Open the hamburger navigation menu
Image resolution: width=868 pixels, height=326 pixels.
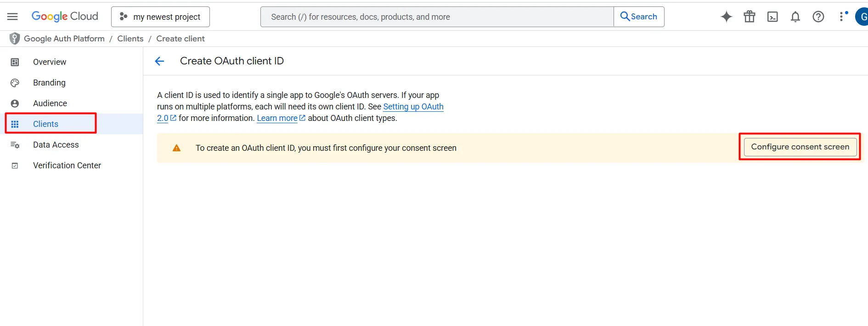click(x=12, y=17)
